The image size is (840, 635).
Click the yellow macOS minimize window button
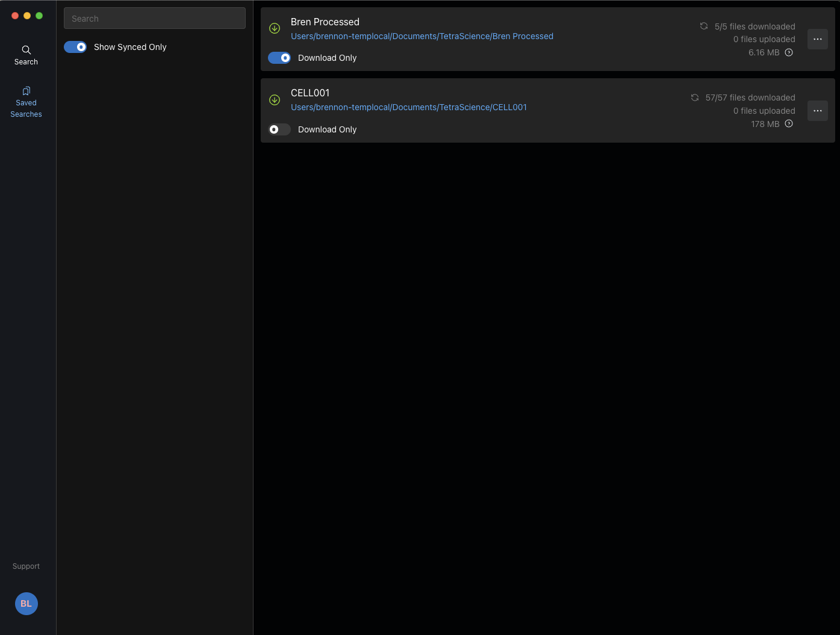27,16
